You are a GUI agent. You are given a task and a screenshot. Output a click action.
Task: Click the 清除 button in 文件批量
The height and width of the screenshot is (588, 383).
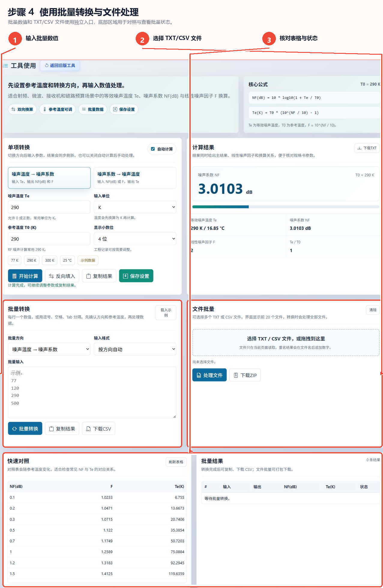point(373,310)
